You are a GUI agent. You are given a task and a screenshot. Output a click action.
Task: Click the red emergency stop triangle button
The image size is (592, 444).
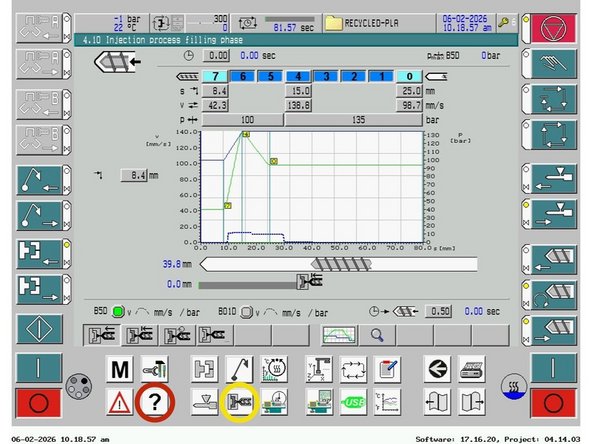click(x=553, y=28)
